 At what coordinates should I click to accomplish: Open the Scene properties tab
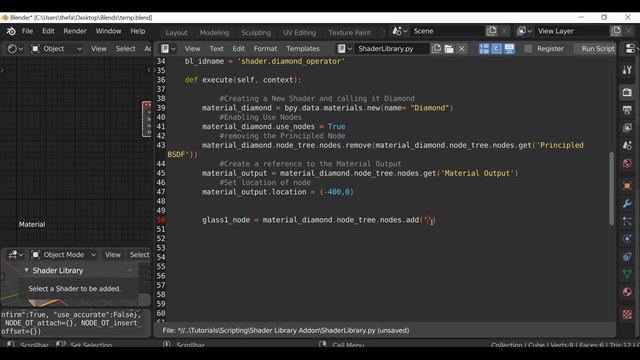(x=627, y=145)
